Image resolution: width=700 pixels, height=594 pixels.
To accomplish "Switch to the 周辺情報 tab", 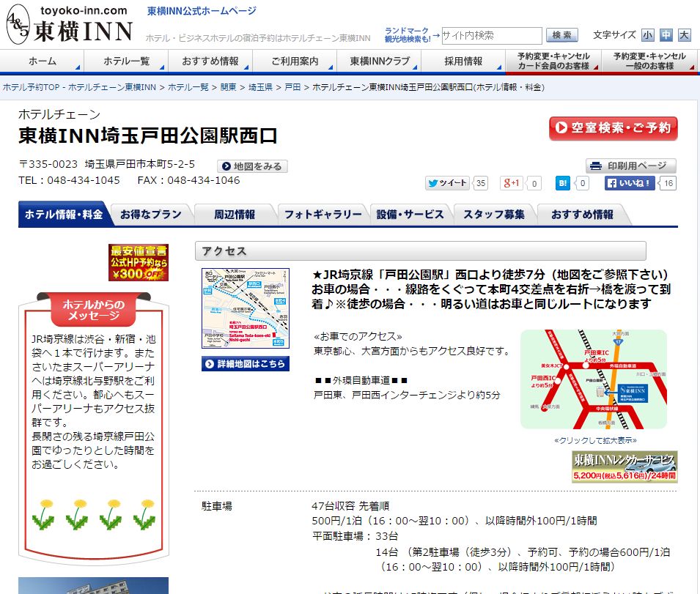I will click(x=235, y=215).
